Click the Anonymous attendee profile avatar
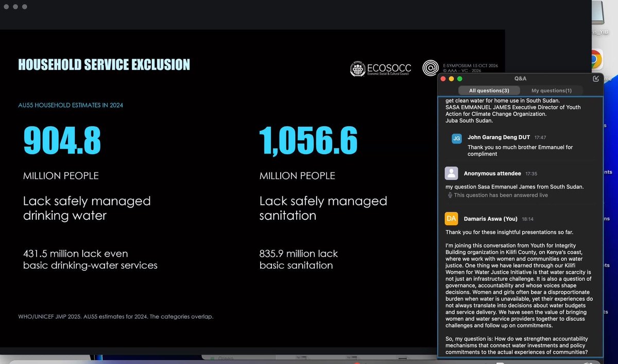 [451, 174]
